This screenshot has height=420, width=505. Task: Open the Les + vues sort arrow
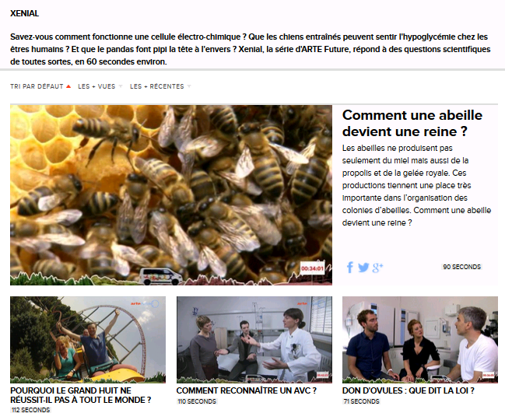[x=121, y=86]
